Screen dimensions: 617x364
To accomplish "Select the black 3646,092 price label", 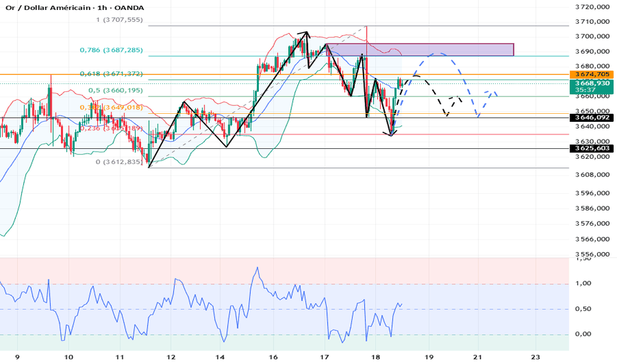I will pos(591,118).
